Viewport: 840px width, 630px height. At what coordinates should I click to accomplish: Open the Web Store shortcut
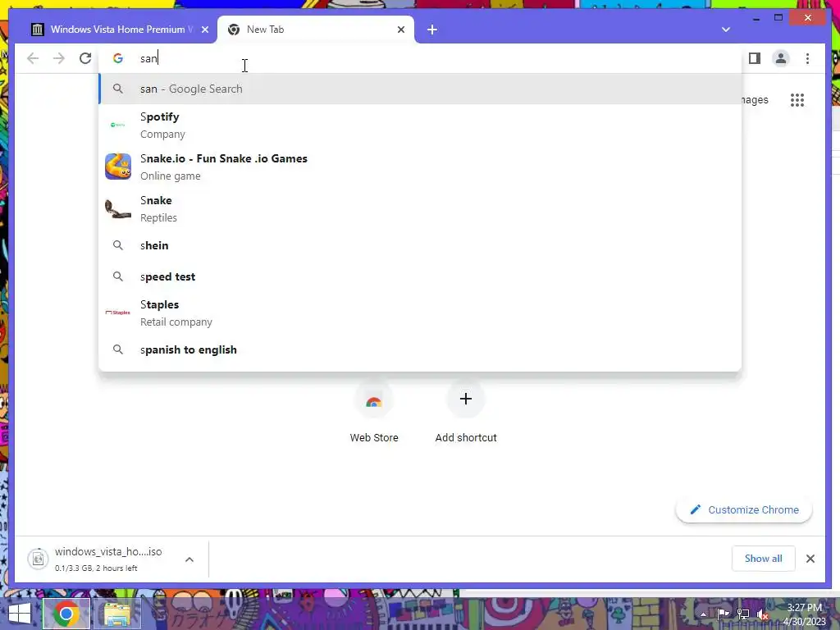[x=374, y=412]
